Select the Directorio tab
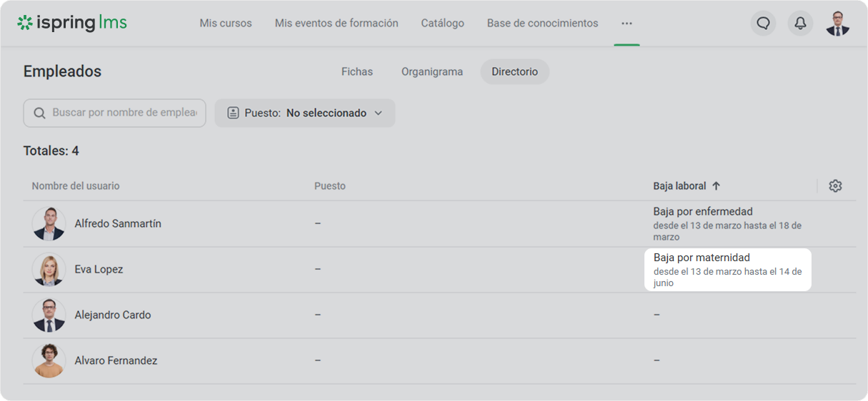The width and height of the screenshot is (868, 401). (x=514, y=71)
